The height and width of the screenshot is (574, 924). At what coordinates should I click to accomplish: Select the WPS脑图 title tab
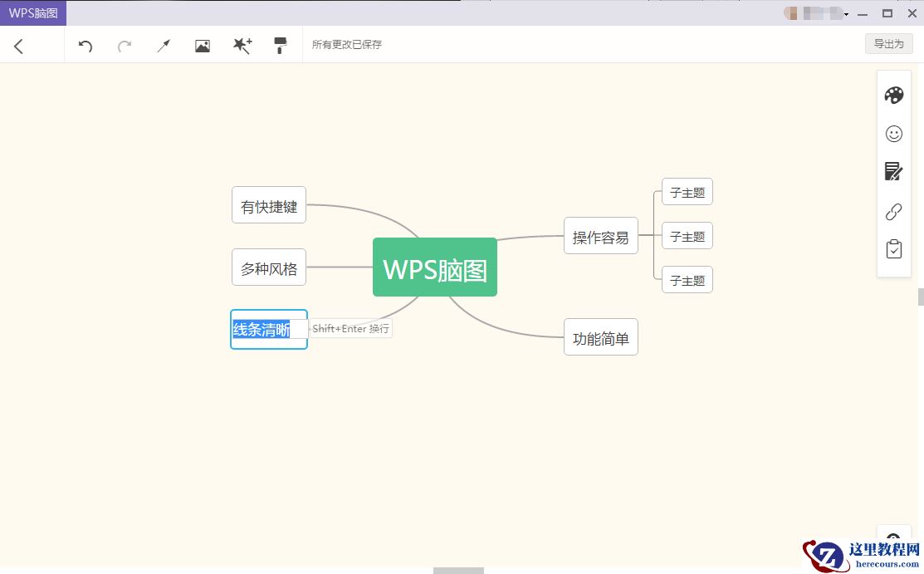pyautogui.click(x=33, y=13)
